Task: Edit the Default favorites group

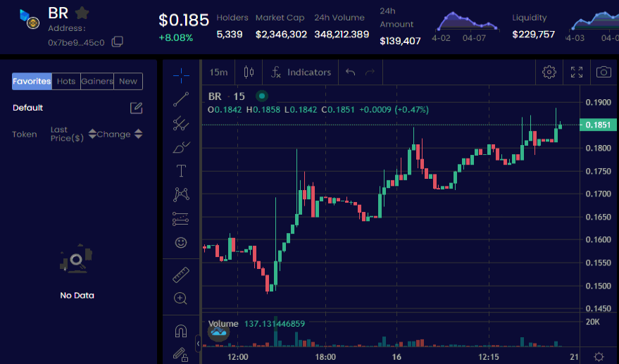Action: [x=136, y=108]
